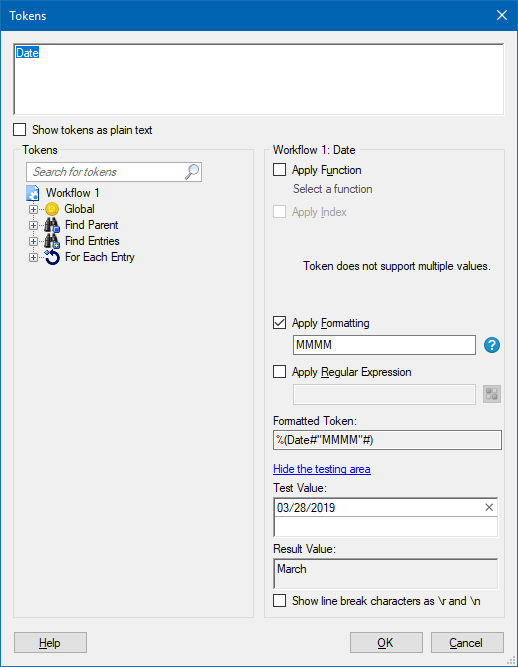Expand the For Each Entry node
The width and height of the screenshot is (518, 667).
(33, 257)
